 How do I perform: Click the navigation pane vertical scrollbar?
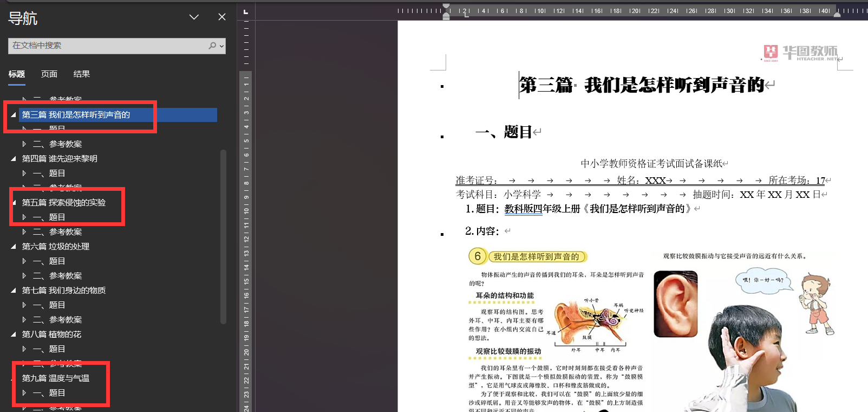click(223, 237)
